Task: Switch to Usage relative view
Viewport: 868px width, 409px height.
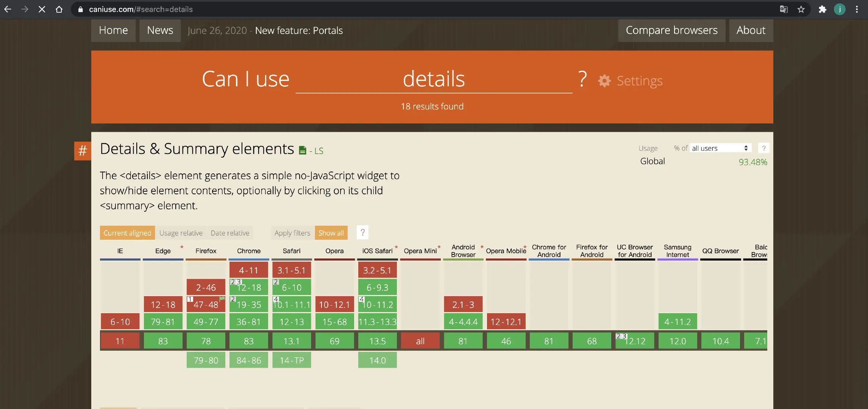Action: point(181,233)
